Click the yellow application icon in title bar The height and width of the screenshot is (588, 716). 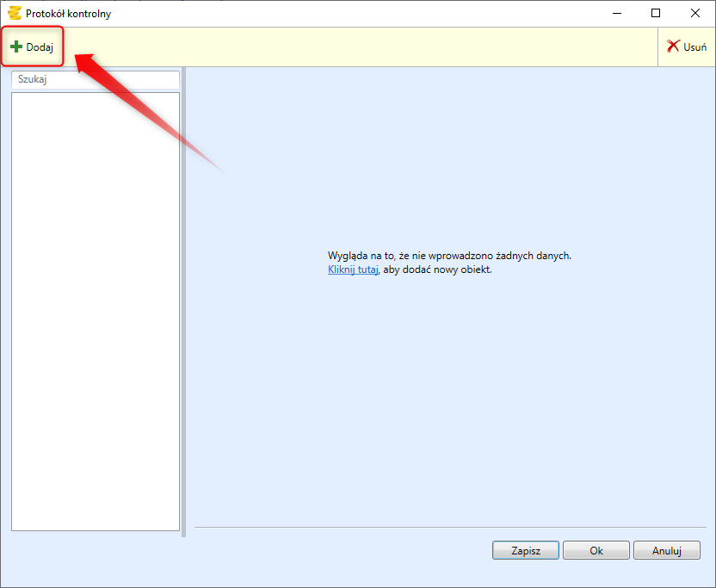[14, 14]
